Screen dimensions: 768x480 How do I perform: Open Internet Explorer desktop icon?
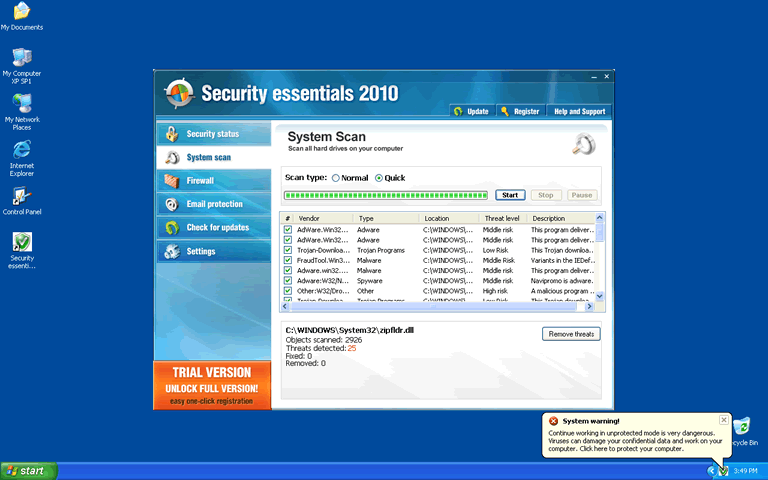coord(22,150)
